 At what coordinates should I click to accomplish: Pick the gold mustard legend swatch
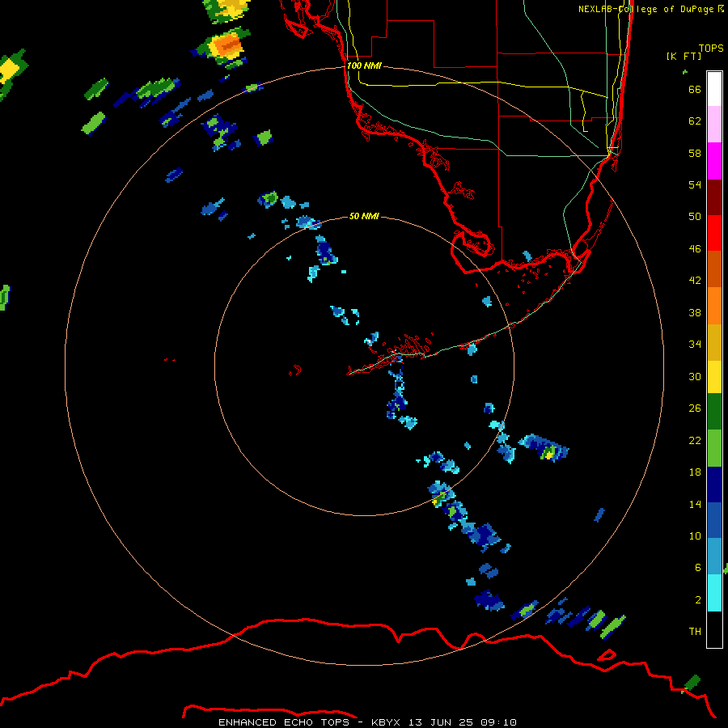714,342
